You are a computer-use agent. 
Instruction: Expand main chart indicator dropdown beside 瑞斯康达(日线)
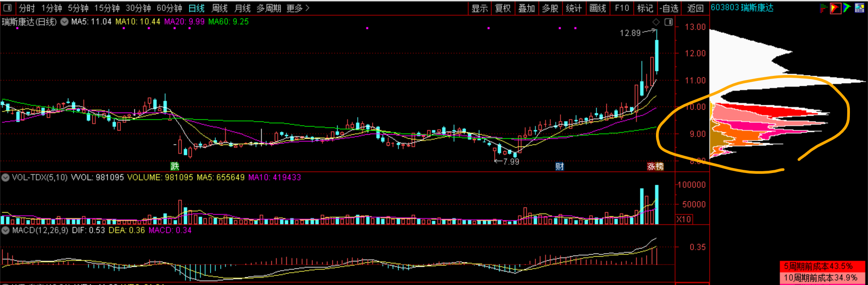64,22
